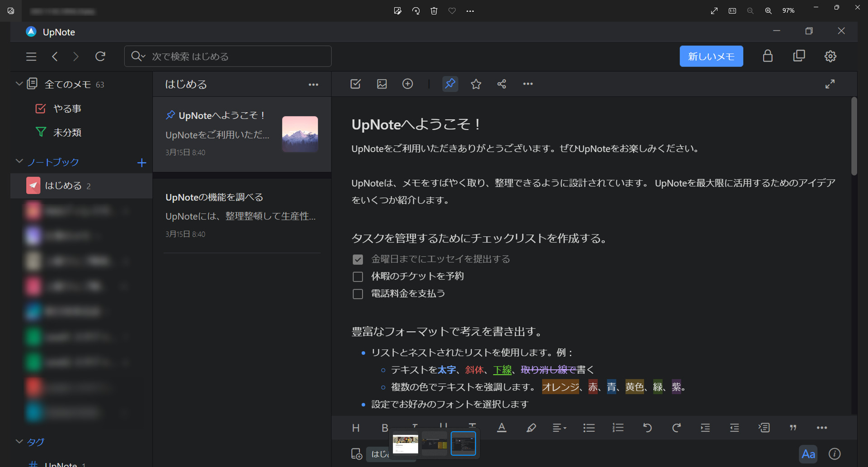Click the note editor vertical scrollbar
This screenshot has width=868, height=467.
(854, 136)
